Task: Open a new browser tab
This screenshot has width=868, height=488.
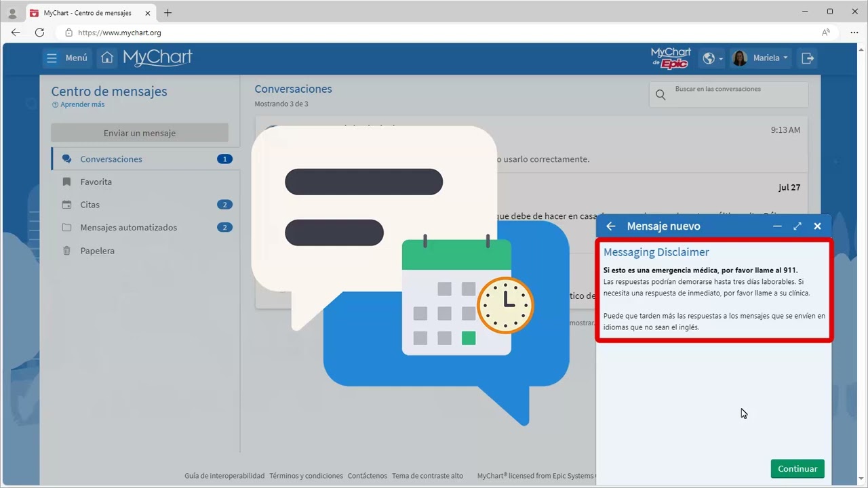Action: coord(168,13)
